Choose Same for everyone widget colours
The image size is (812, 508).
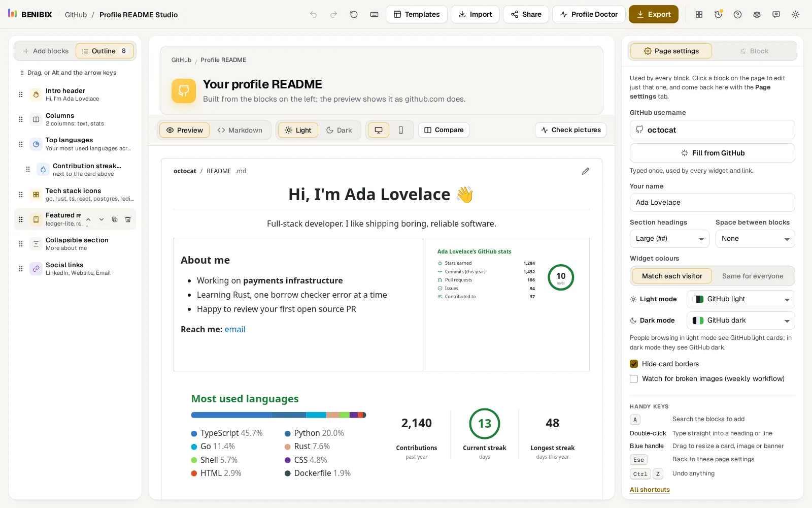(x=753, y=276)
